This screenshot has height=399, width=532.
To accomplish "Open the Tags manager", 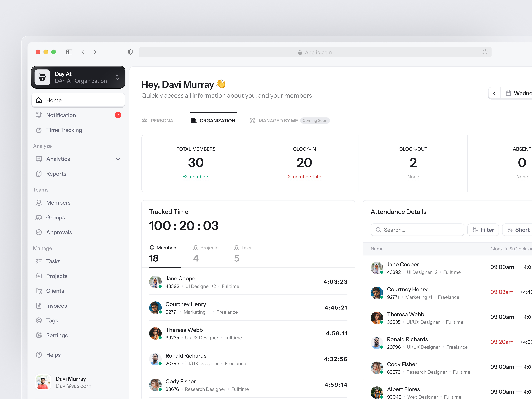I will click(x=52, y=320).
